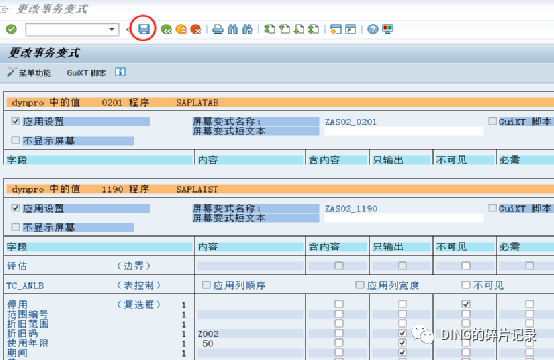Tick the 应用列宽度 checkbox
Image resolution: width=554 pixels, height=360 pixels.
(360, 285)
